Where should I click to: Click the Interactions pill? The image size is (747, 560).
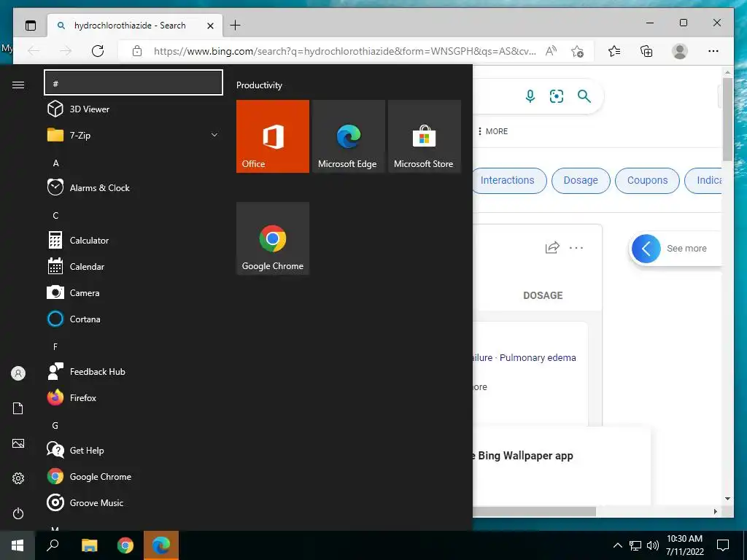(509, 181)
